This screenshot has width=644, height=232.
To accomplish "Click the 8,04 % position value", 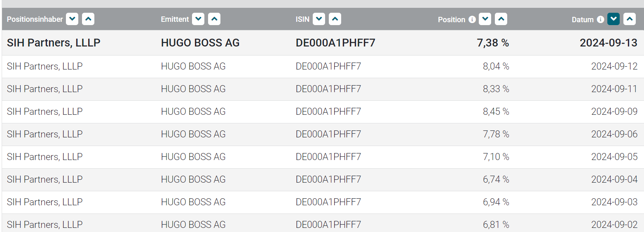I will [x=496, y=66].
